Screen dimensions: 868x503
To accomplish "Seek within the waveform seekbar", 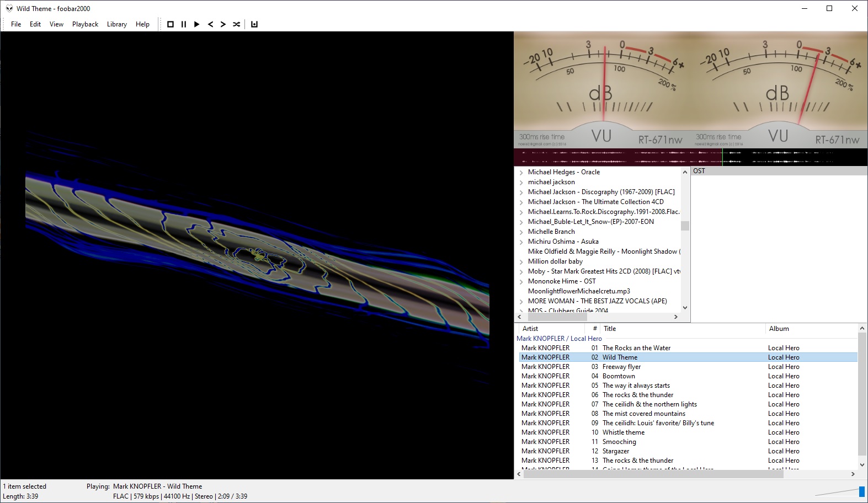I will click(x=690, y=157).
